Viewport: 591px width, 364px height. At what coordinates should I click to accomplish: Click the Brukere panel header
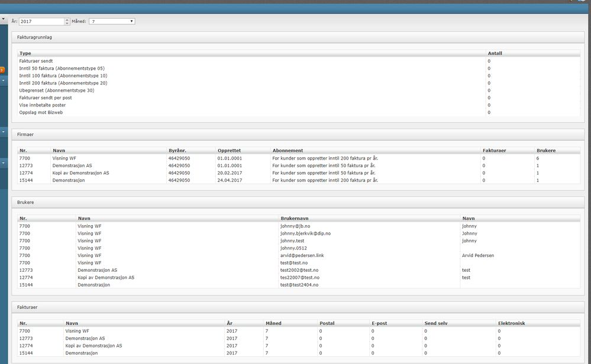[x=298, y=202]
